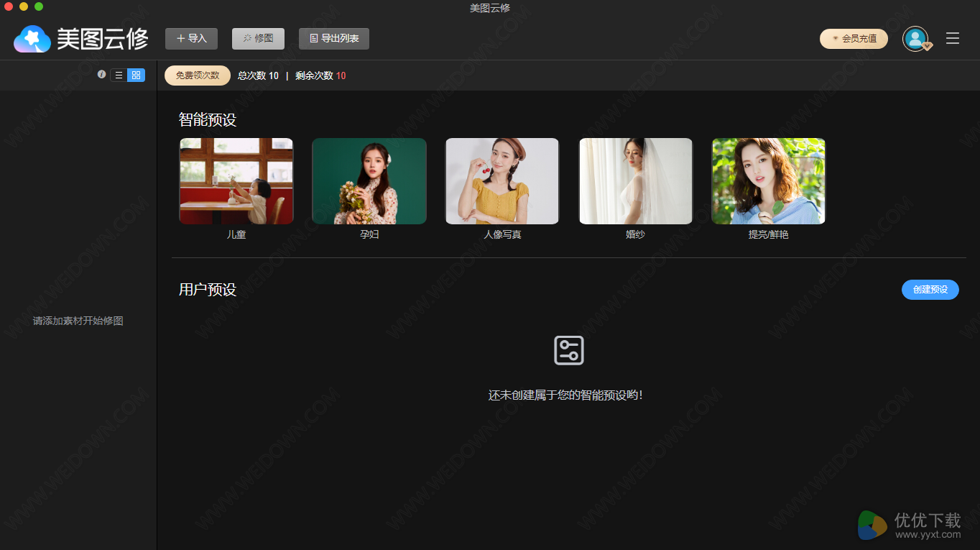Select the 孕妇 preset thumbnail
Screen dimensions: 980x550
pos(369,181)
